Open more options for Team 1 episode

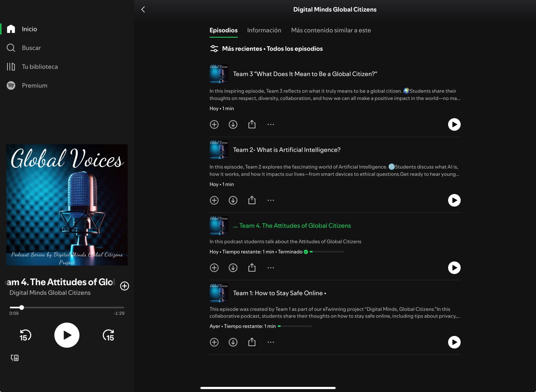coord(271,342)
